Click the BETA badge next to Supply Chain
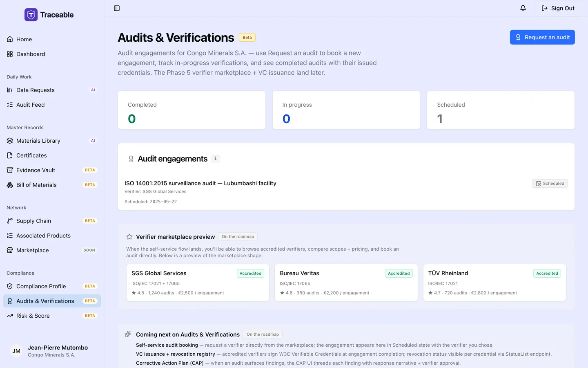 [90, 221]
